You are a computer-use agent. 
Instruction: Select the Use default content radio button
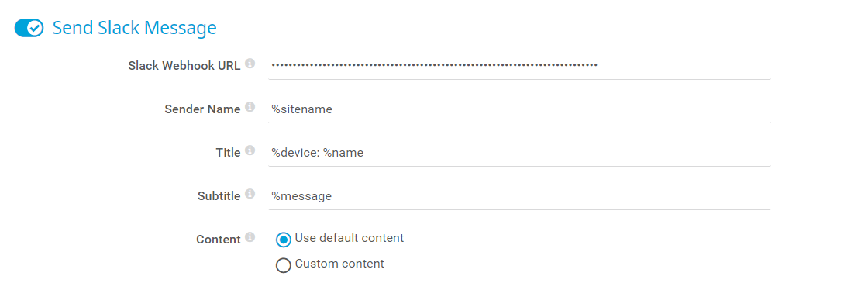pos(284,240)
